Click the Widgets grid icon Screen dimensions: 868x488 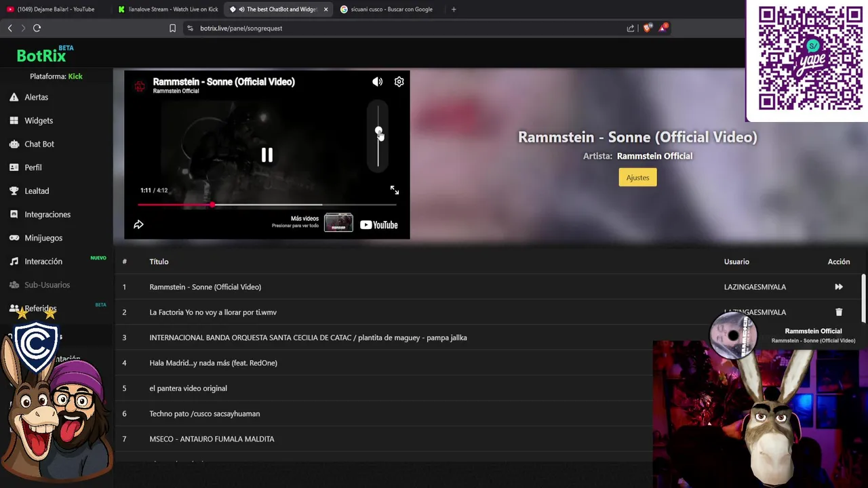[14, 121]
